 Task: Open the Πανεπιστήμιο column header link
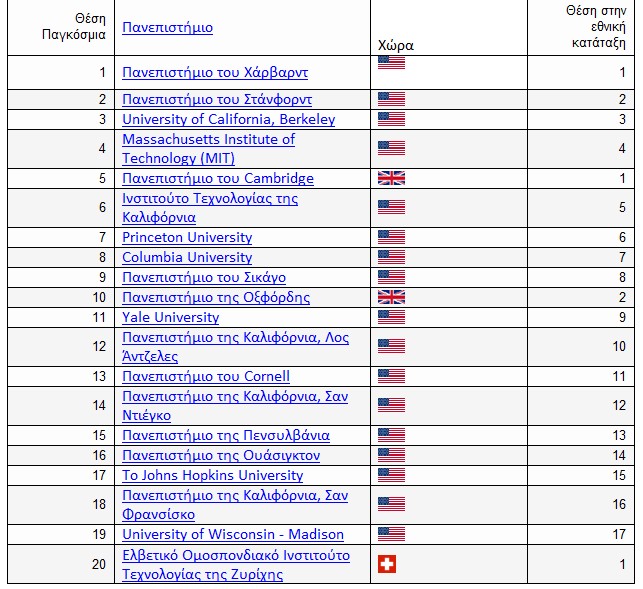point(167,27)
